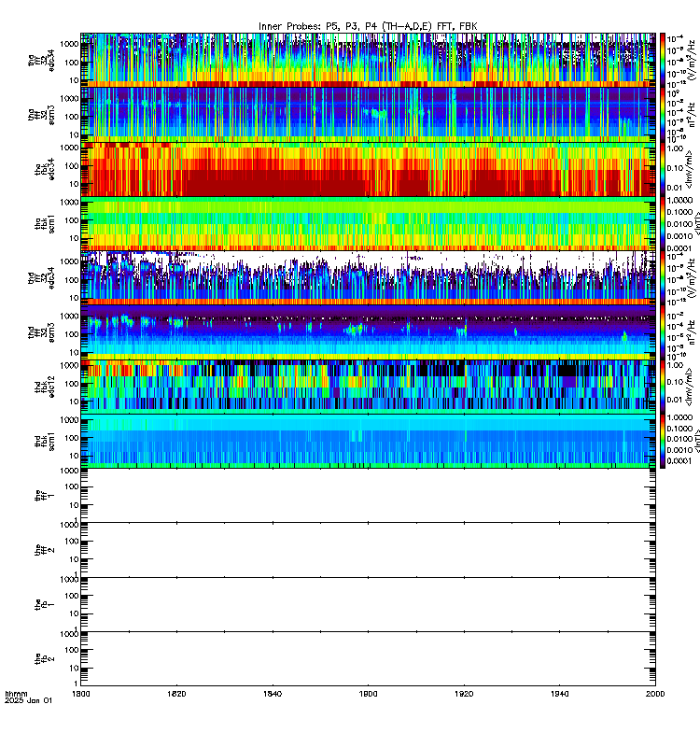Click the color bar for thd edc34 FFT panel
The image size is (700, 747).
pos(663,278)
